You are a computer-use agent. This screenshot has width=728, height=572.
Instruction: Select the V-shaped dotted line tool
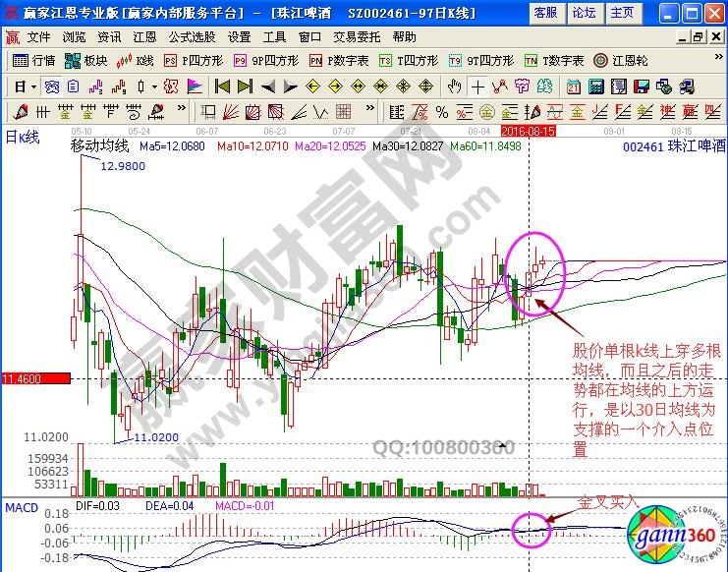(x=321, y=112)
